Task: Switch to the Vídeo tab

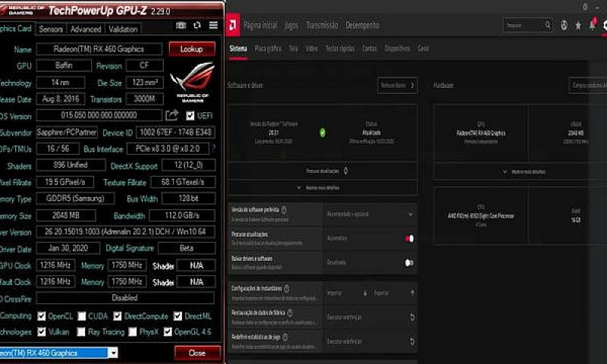Action: [x=312, y=49]
